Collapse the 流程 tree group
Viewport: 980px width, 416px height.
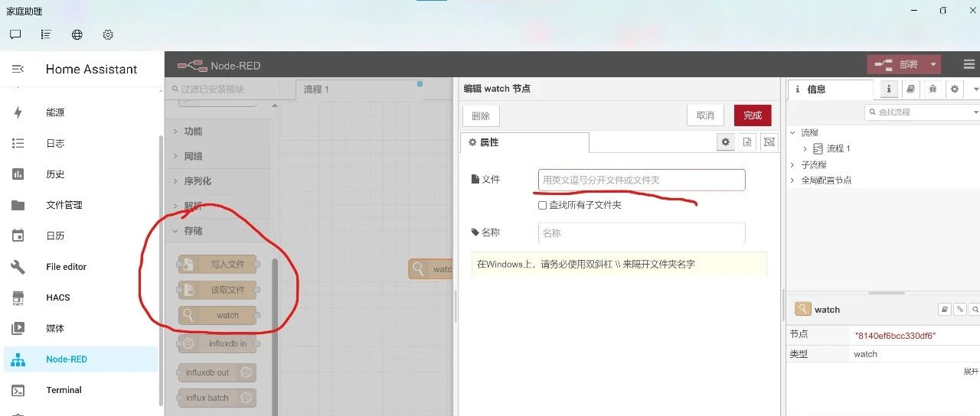tap(792, 132)
